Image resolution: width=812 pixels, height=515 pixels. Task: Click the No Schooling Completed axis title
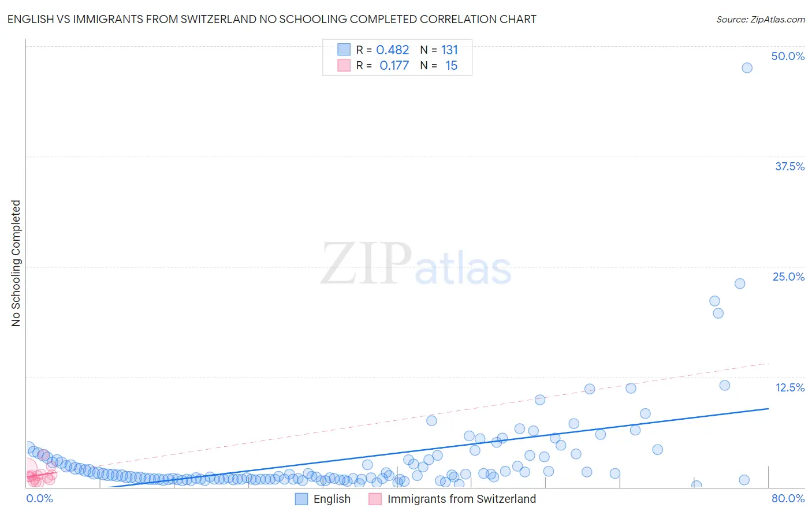click(x=16, y=263)
